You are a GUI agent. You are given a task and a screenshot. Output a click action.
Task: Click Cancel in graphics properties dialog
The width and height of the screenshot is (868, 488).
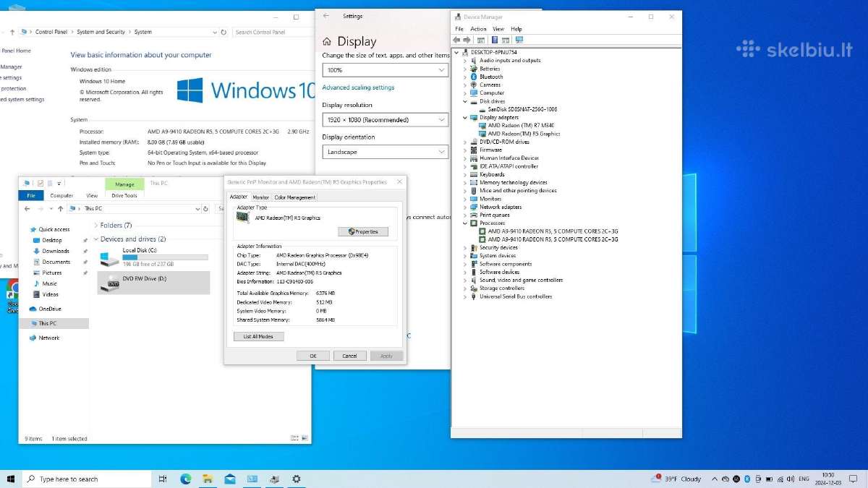tap(350, 356)
